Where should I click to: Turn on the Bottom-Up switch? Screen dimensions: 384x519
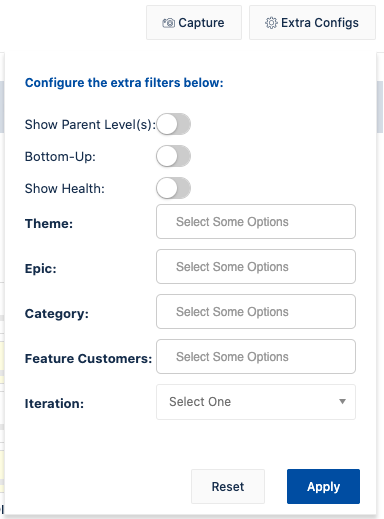[x=173, y=156]
